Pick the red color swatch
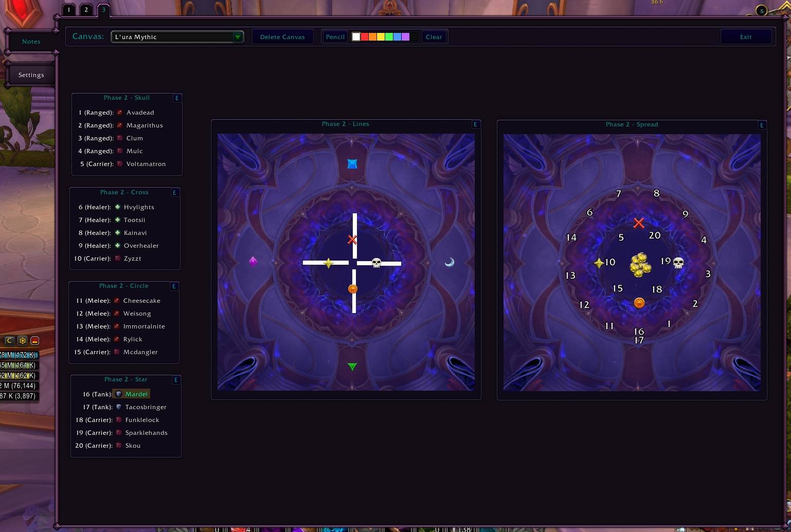The height and width of the screenshot is (532, 791). coord(365,37)
